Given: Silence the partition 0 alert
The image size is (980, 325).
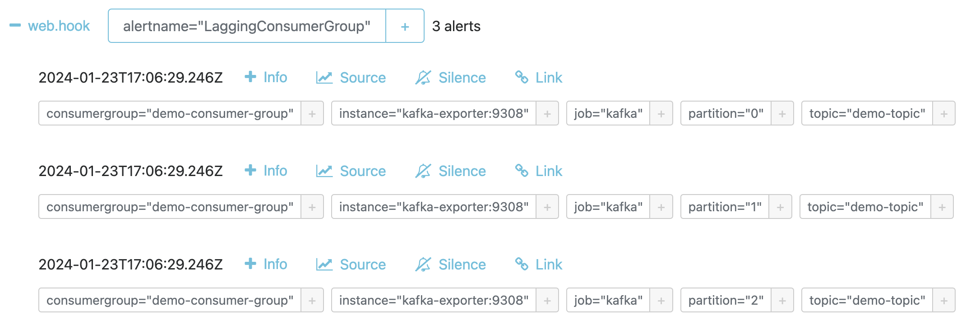Looking at the screenshot, I should coord(450,78).
